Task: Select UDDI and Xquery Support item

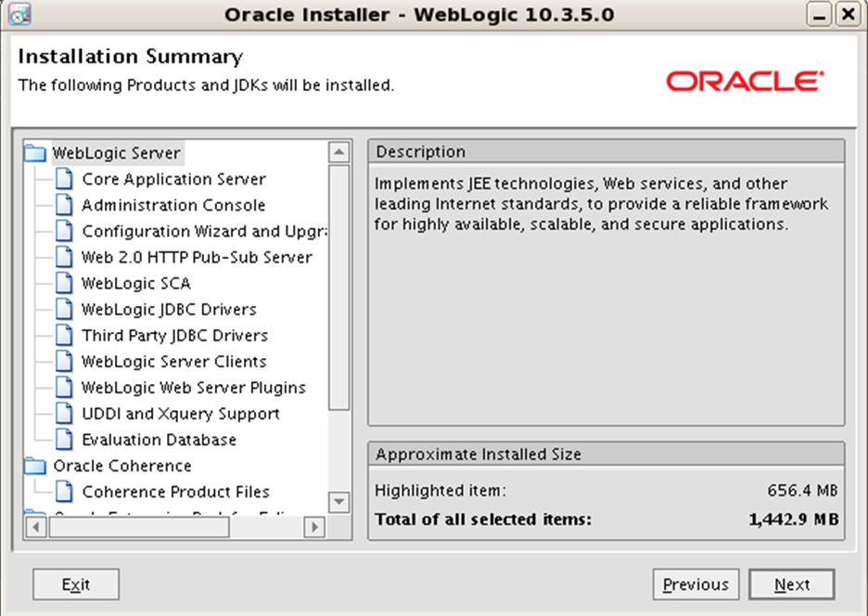Action: pos(181,413)
